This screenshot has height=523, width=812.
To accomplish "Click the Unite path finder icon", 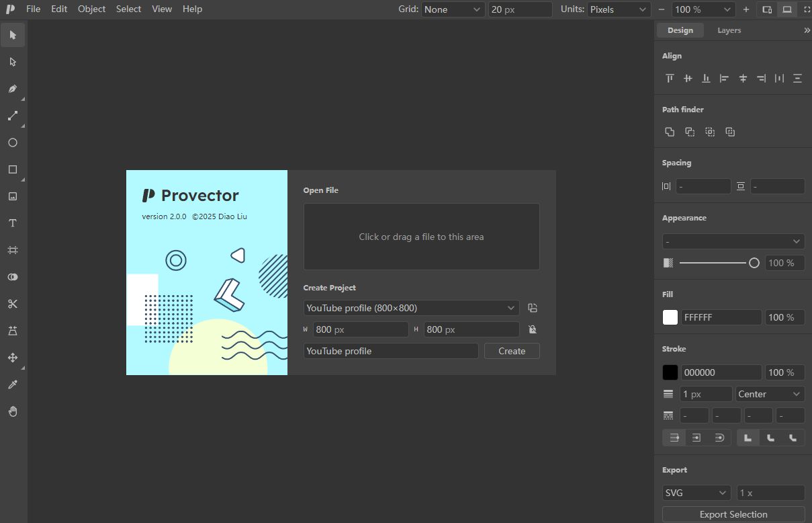I will coord(670,132).
